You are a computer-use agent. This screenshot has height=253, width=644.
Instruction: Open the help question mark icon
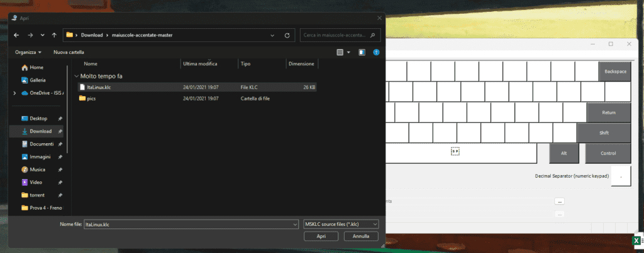coord(376,52)
